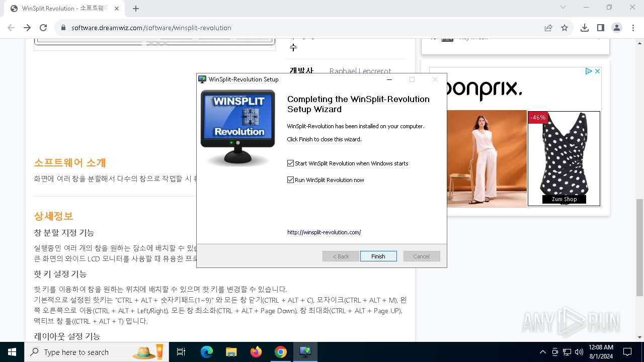Go back in Chrome browser

11,28
